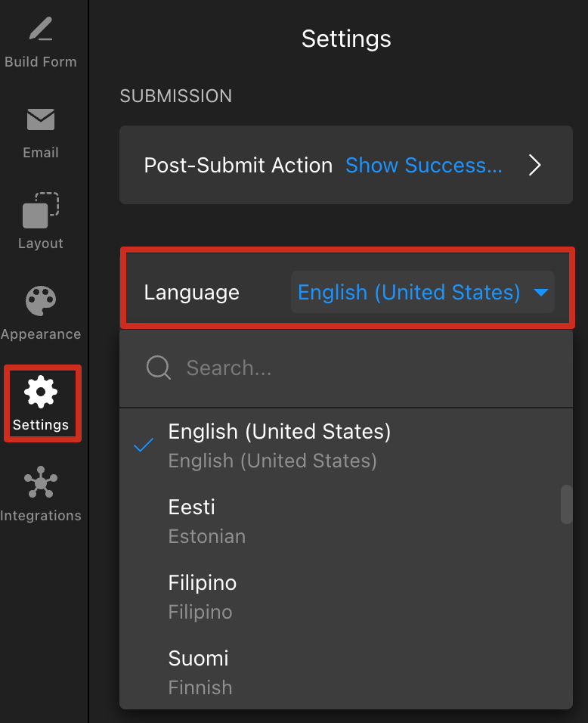The width and height of the screenshot is (588, 723).
Task: Click the Show Success... link
Action: tap(423, 165)
